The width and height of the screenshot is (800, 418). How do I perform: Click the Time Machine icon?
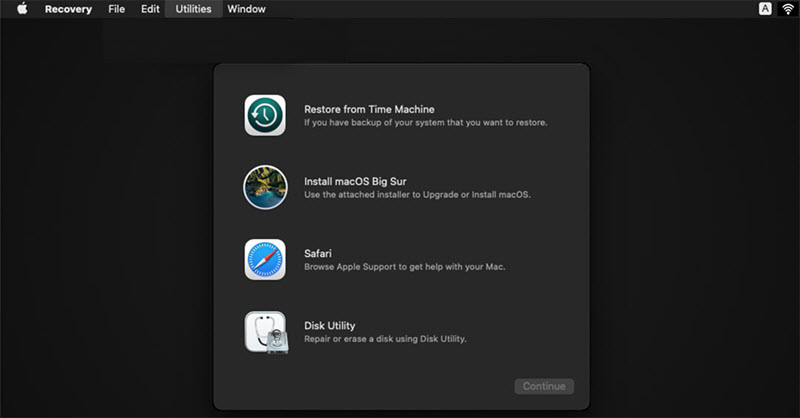pyautogui.click(x=265, y=115)
